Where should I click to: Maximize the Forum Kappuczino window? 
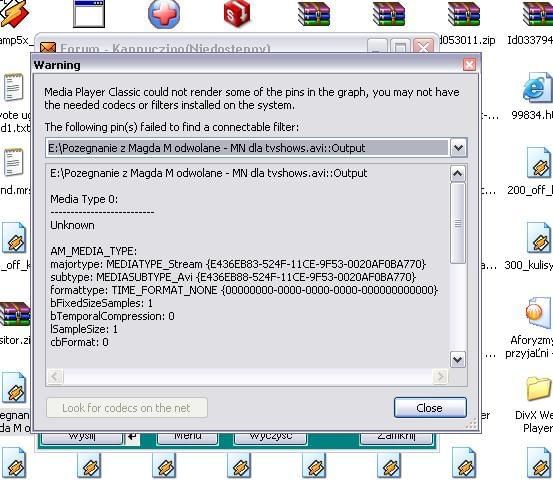pyautogui.click(x=400, y=47)
